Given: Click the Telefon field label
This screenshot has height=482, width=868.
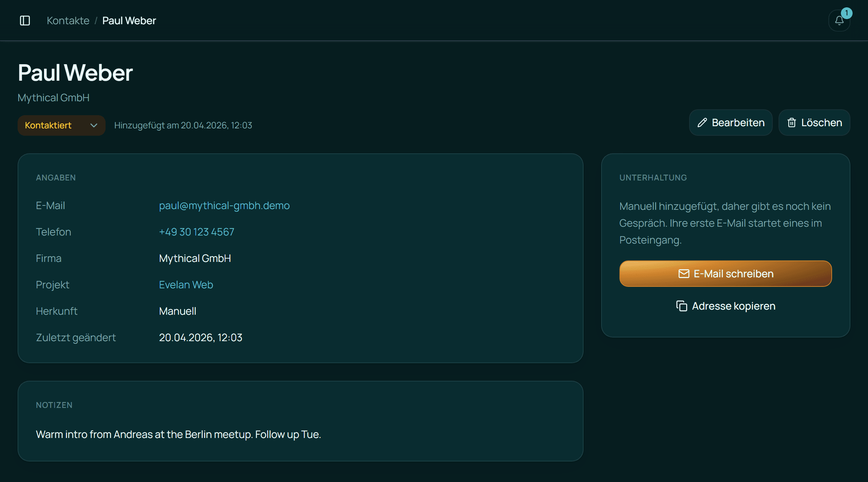Looking at the screenshot, I should [54, 232].
